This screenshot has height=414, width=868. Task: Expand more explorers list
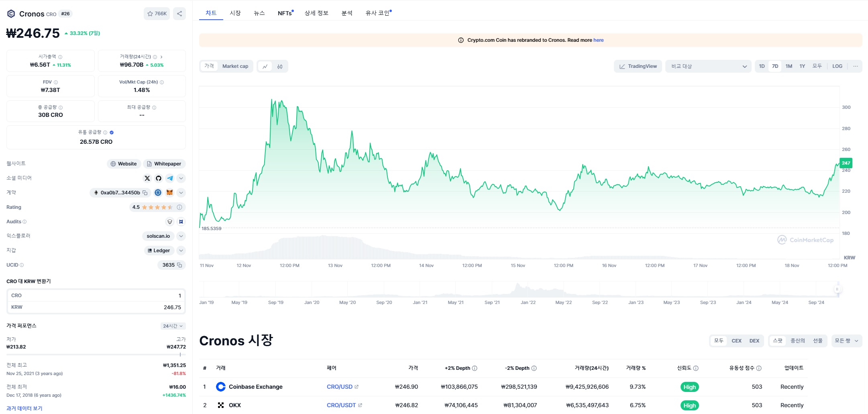(x=181, y=236)
